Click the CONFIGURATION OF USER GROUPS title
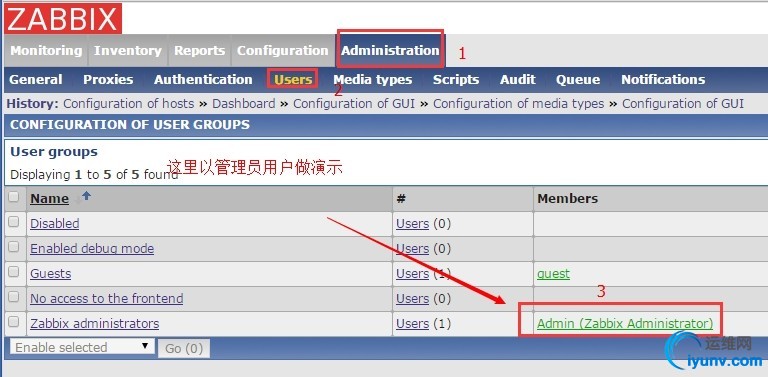The height and width of the screenshot is (377, 768). 130,124
